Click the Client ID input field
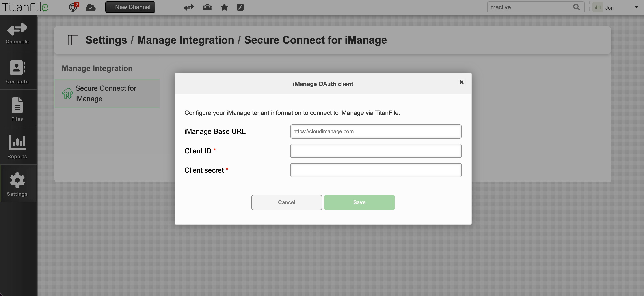 click(x=376, y=151)
